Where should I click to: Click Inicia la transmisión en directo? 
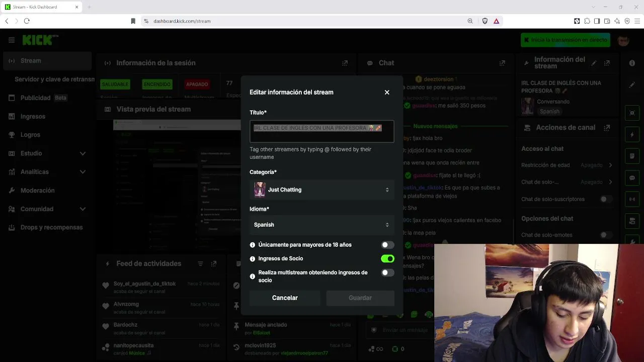tap(566, 40)
